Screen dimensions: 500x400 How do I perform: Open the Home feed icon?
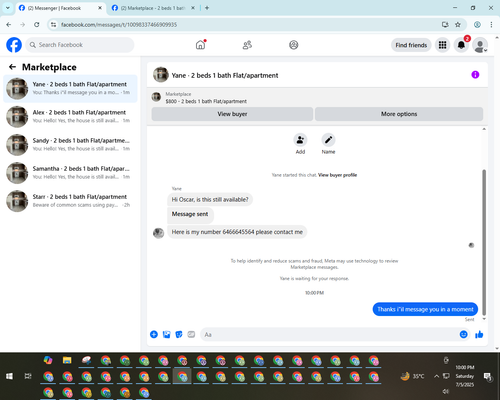[200, 45]
